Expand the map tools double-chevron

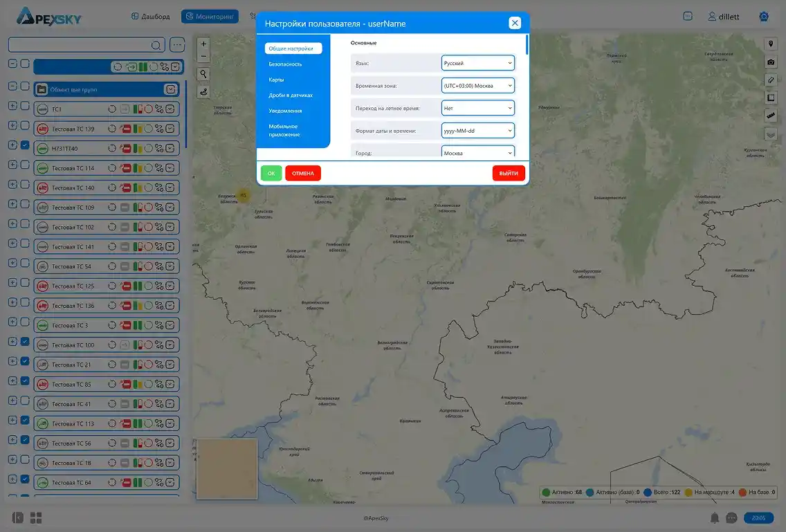pyautogui.click(x=771, y=134)
